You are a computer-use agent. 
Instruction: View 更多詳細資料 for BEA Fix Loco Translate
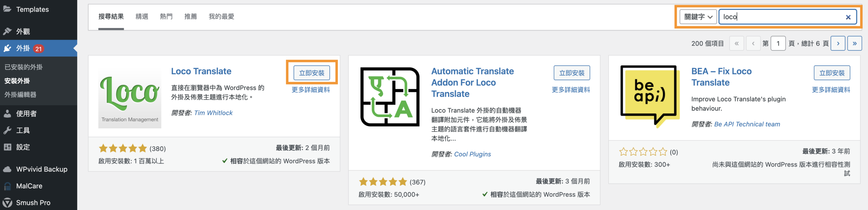point(831,90)
